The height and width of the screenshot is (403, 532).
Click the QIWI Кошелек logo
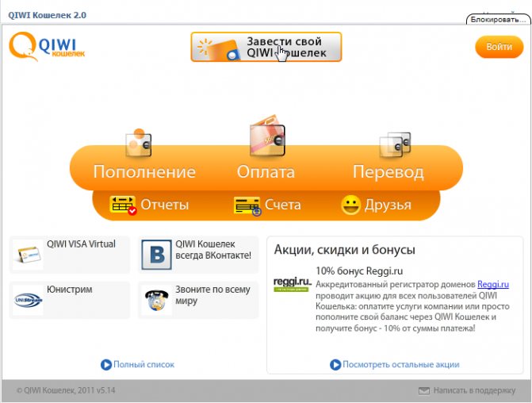(x=47, y=47)
